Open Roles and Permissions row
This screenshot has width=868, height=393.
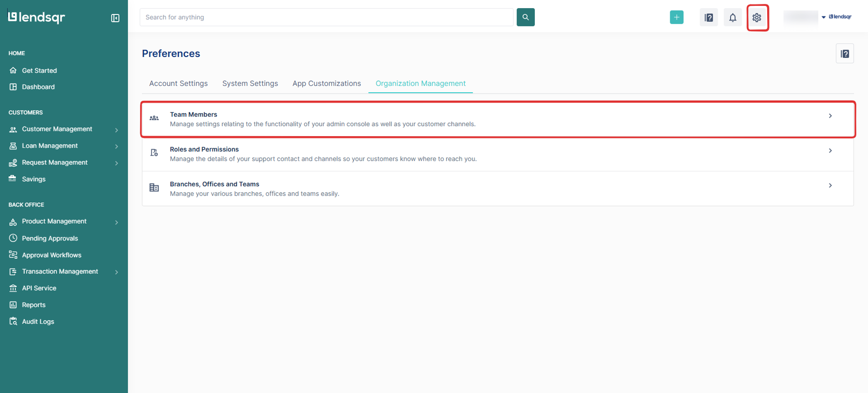click(498, 154)
